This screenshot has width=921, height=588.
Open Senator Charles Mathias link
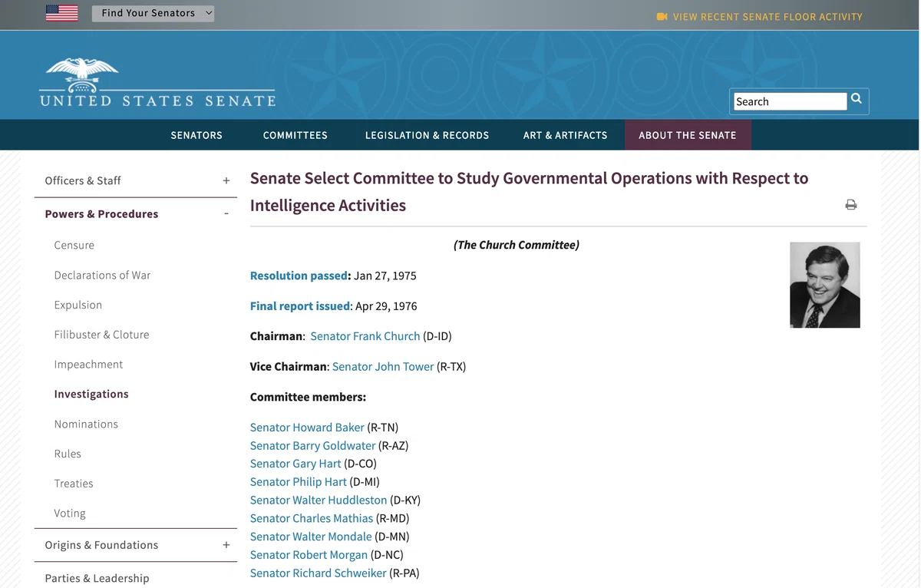coord(312,519)
